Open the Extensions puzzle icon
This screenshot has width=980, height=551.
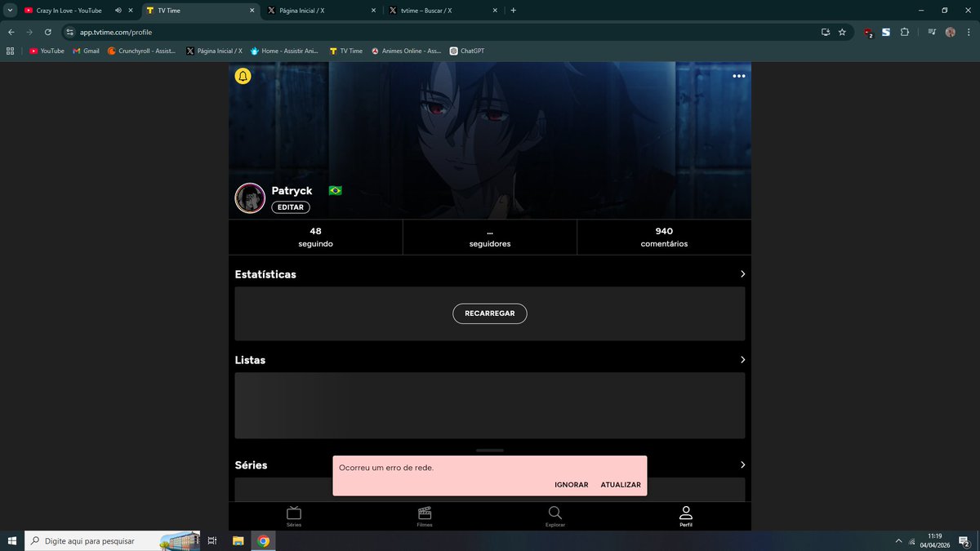pos(905,32)
